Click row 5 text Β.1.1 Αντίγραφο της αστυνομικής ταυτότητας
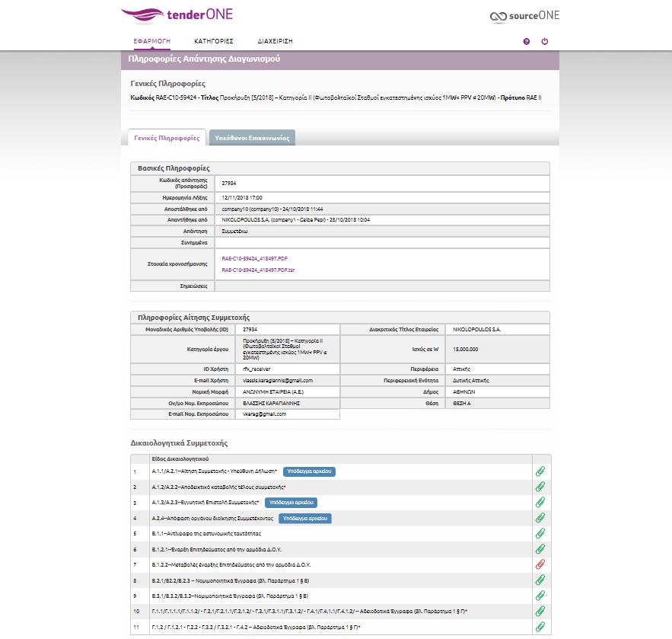Image resolution: width=672 pixels, height=639 pixels. pyautogui.click(x=206, y=533)
